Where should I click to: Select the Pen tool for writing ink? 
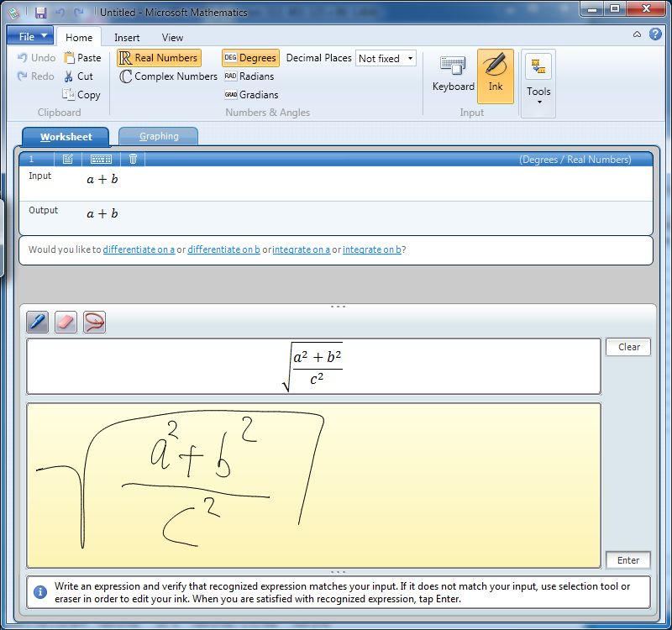pos(37,322)
